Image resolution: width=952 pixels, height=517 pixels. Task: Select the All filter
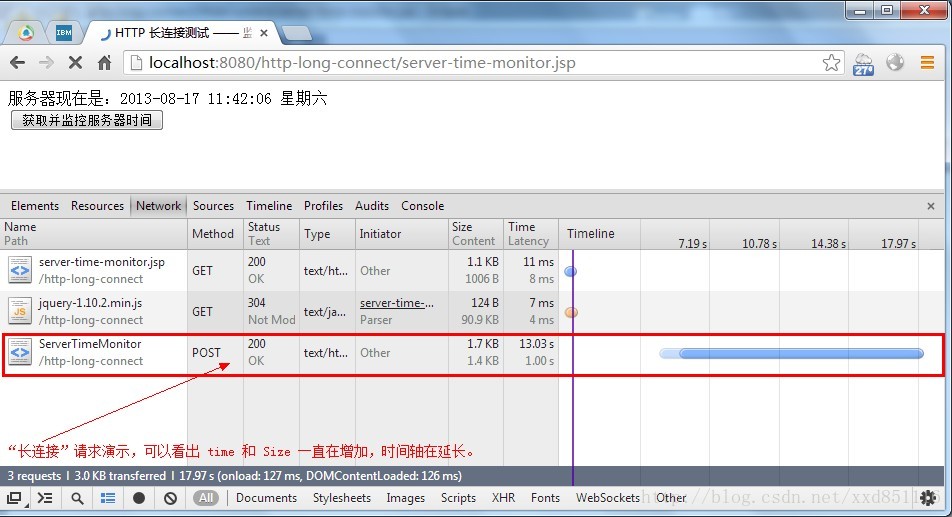206,498
